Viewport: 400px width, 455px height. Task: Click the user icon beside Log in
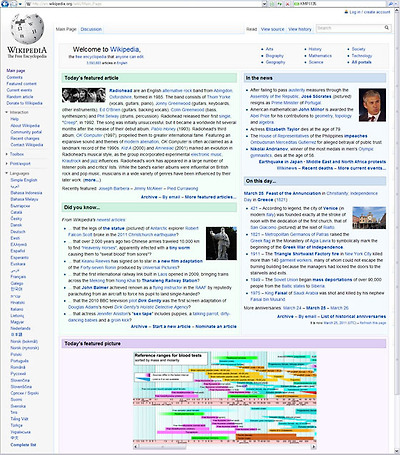346,12
